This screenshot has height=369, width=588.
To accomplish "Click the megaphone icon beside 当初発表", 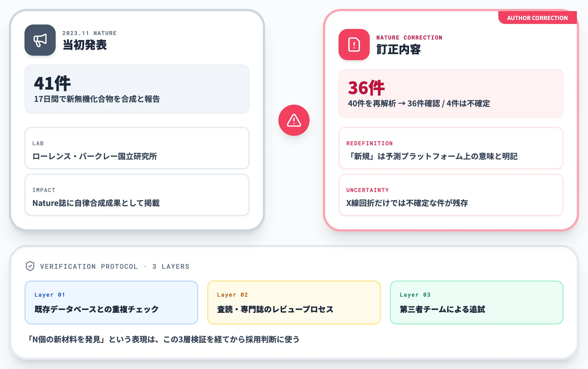I will (x=40, y=40).
